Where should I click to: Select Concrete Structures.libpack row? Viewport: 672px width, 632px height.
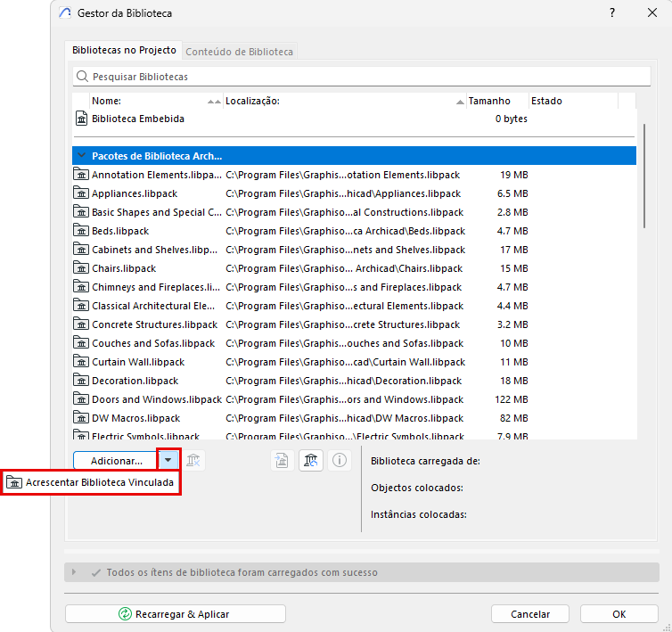pyautogui.click(x=354, y=324)
